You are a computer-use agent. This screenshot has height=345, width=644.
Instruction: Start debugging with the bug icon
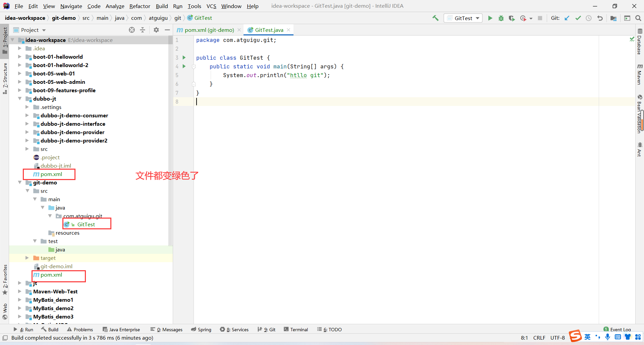click(501, 18)
